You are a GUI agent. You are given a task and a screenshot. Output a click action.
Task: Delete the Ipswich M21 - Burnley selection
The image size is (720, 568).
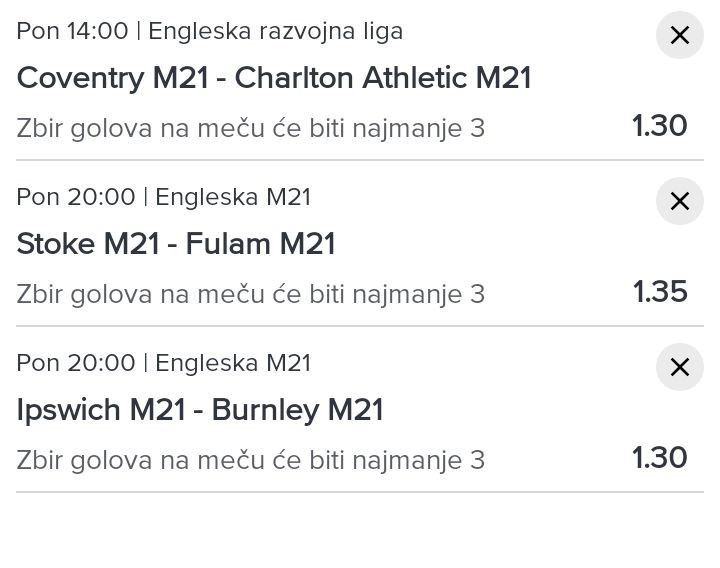click(x=679, y=368)
